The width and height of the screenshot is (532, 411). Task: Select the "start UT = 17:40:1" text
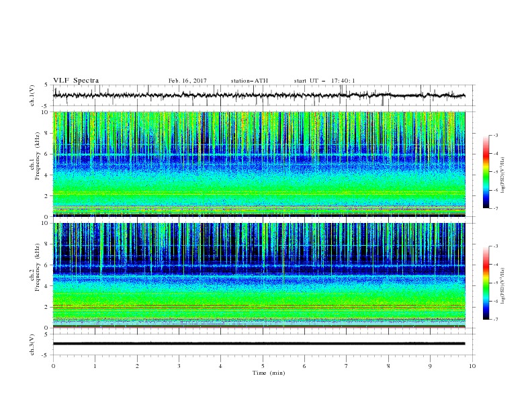(324, 81)
